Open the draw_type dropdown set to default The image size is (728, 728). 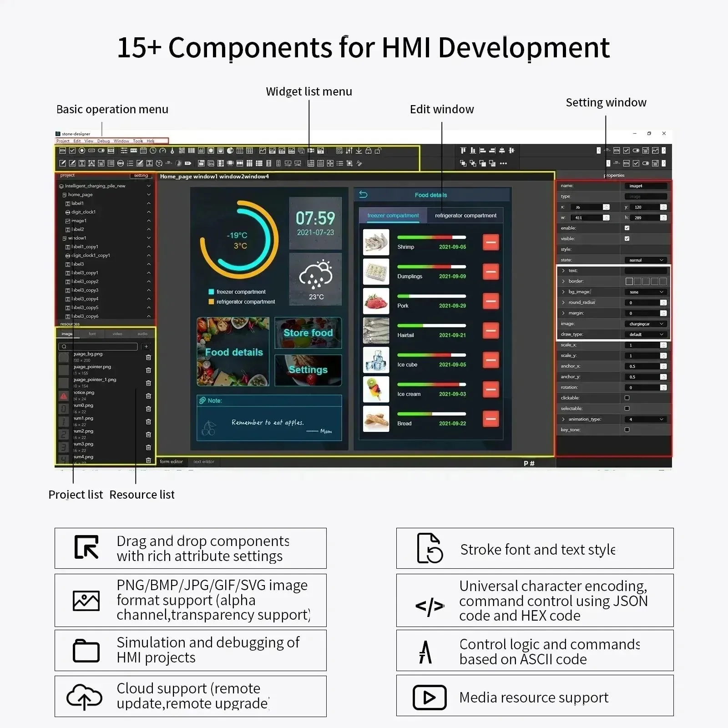pyautogui.click(x=646, y=334)
